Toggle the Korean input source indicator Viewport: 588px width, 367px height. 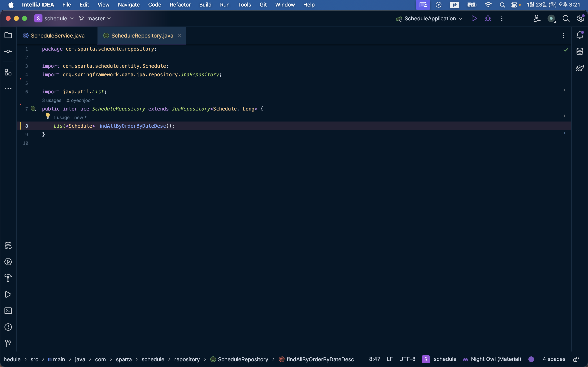click(x=454, y=5)
